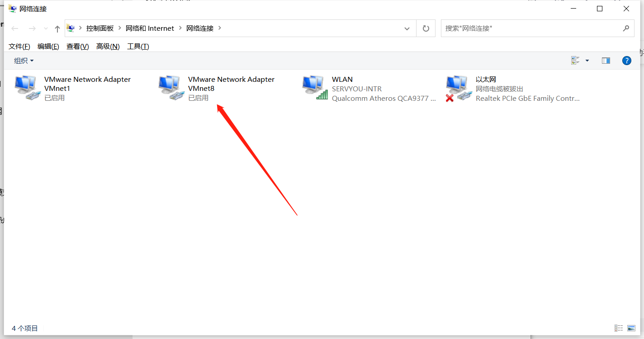Open Help with the blue question mark
This screenshot has height=339, width=644.
(626, 60)
